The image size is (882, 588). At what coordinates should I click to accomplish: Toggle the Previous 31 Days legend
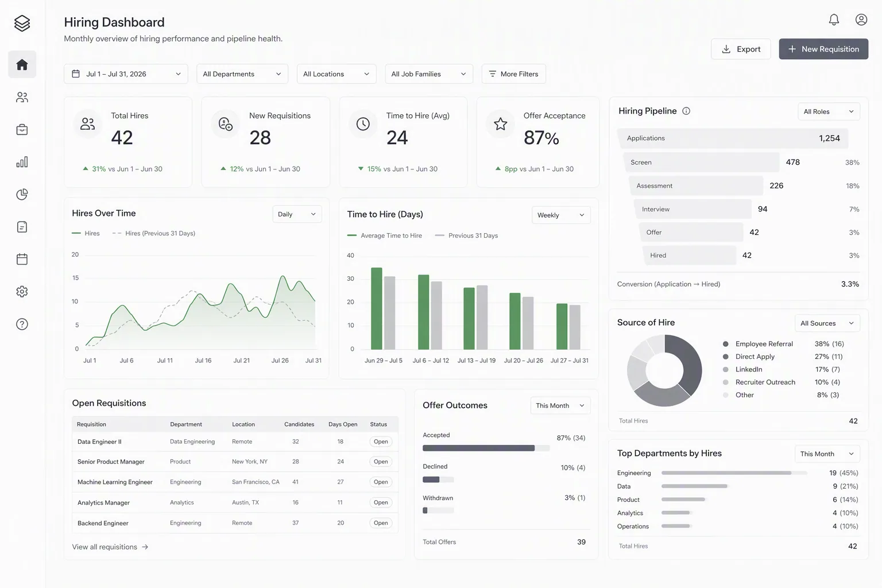tap(467, 235)
